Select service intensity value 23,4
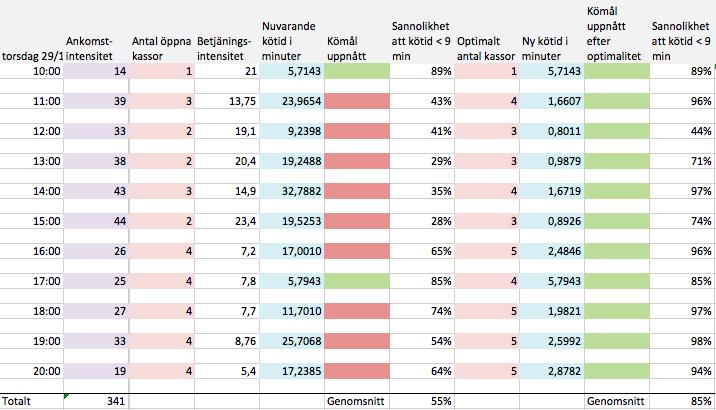 227,221
